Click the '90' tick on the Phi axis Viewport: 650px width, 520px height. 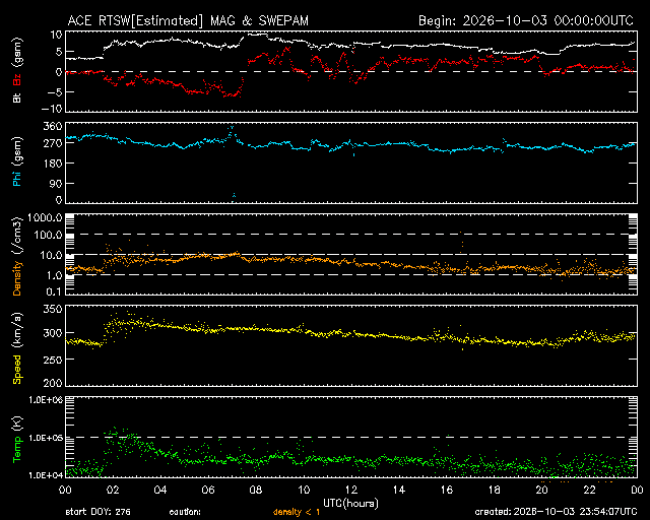pos(56,183)
